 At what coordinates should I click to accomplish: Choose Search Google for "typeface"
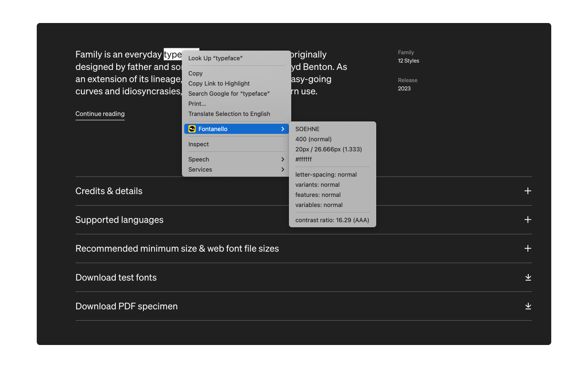pyautogui.click(x=229, y=94)
